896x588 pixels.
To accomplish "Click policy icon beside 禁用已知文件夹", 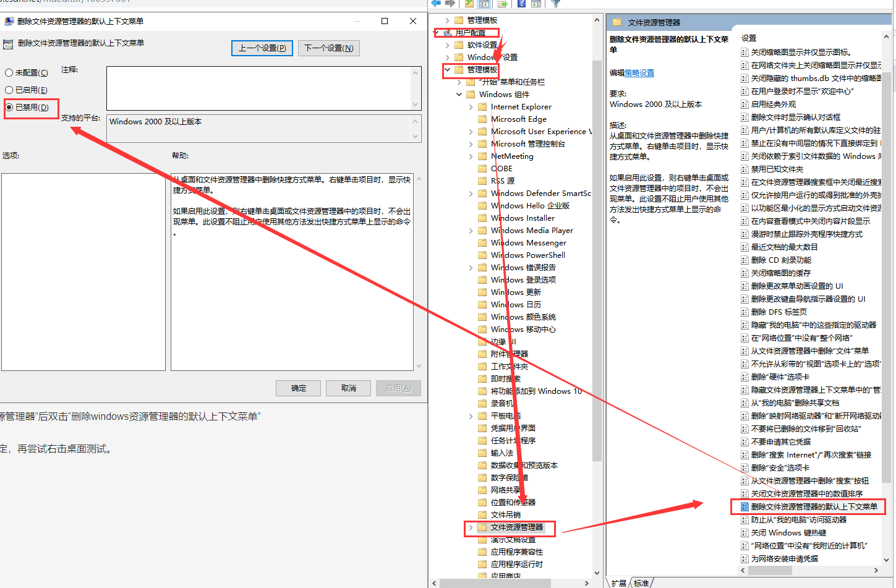I will tap(745, 169).
